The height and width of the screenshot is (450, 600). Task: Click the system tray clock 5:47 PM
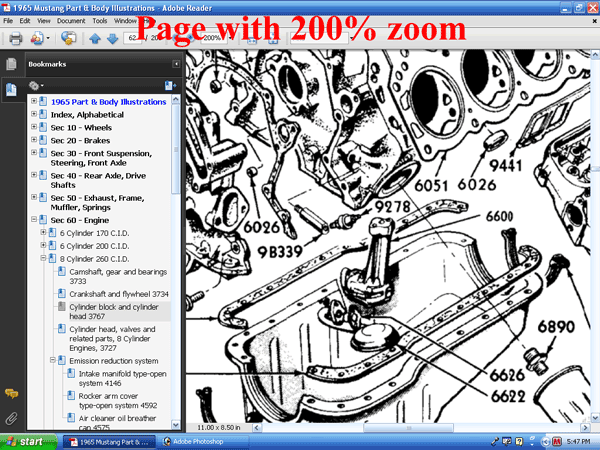click(x=578, y=442)
